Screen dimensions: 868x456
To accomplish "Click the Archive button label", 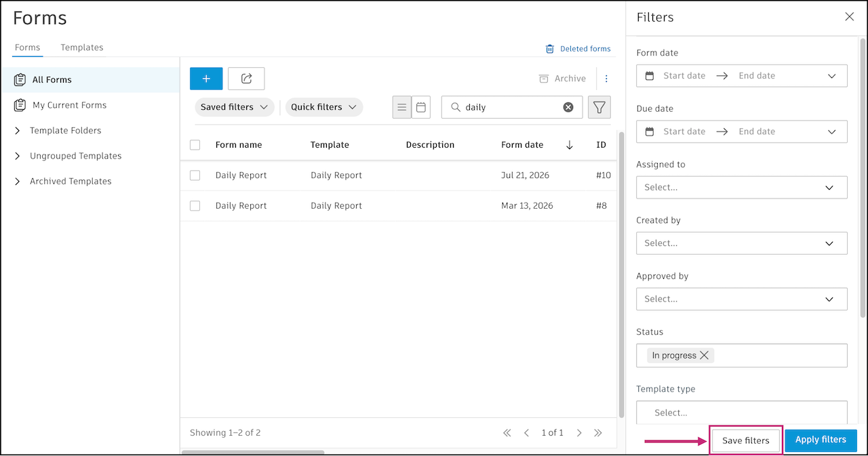I will [570, 79].
